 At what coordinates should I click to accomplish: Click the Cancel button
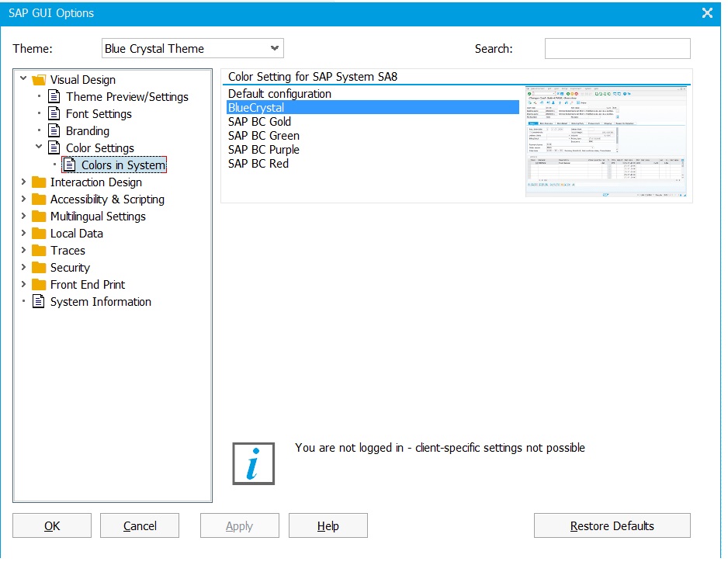point(140,525)
